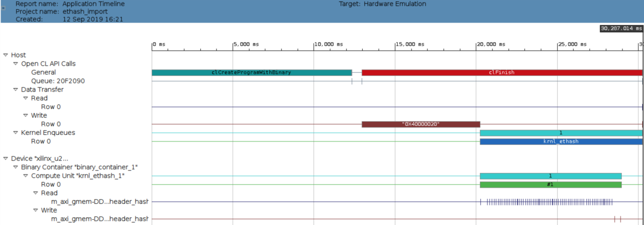This screenshot has height=225, width=644.
Task: Collapse the Write node under Compute Unit
Action: point(36,211)
